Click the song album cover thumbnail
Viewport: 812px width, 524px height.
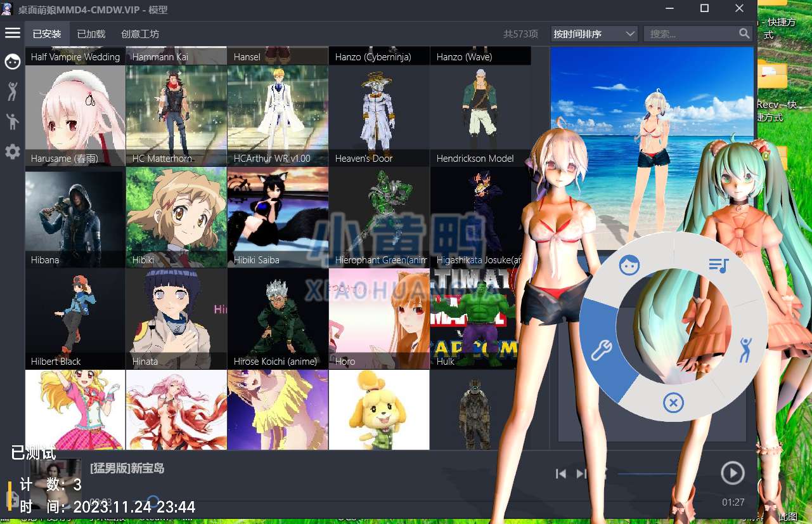56,483
